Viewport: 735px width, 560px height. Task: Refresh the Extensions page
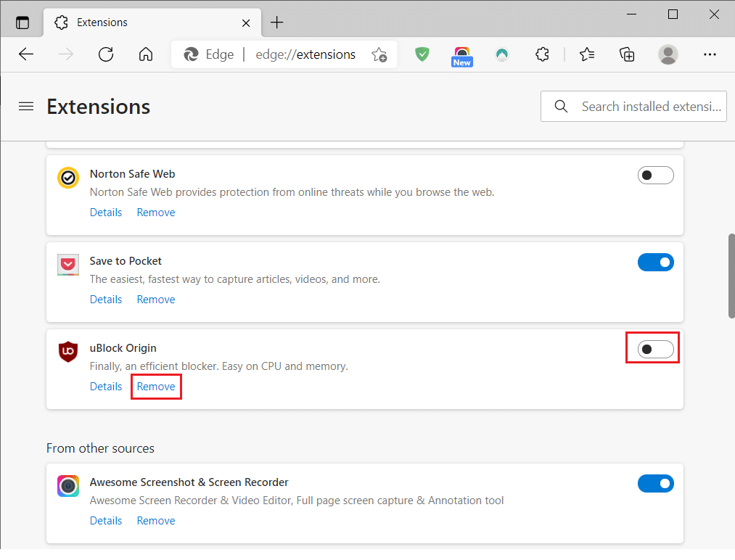click(106, 54)
